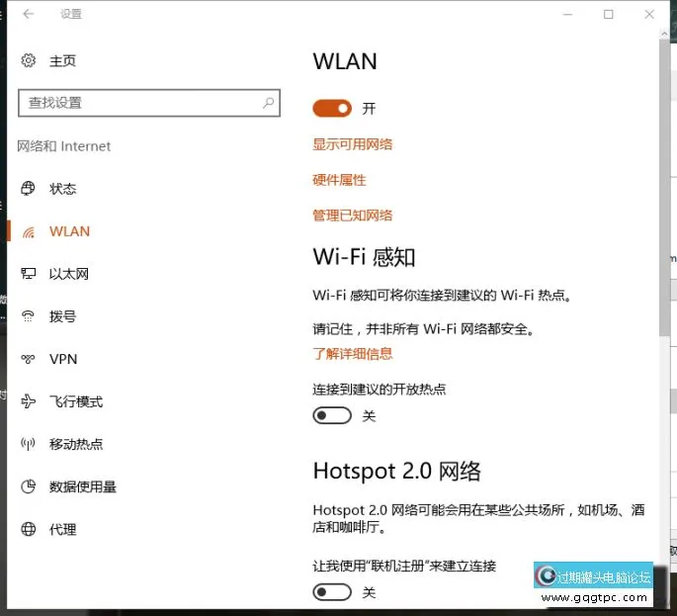Click scrollbar up arrow
The width and height of the screenshot is (677, 616).
click(664, 34)
